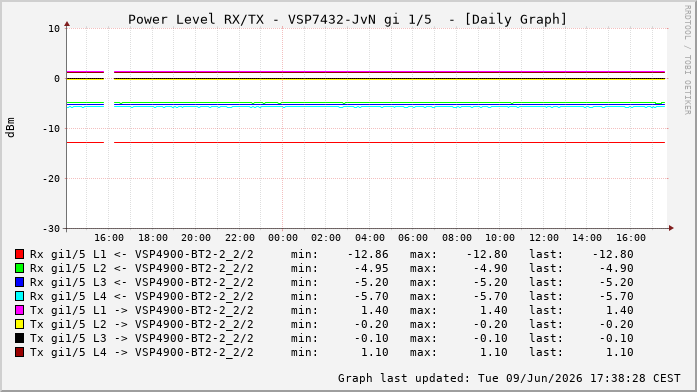Click Rx L2 min value -4.95
The height and width of the screenshot is (392, 697).
click(372, 268)
